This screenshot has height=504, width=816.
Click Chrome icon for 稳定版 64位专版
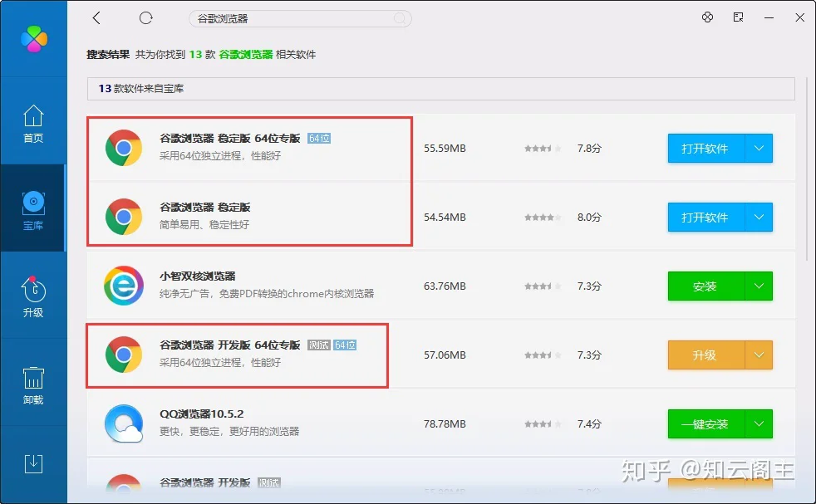point(123,149)
